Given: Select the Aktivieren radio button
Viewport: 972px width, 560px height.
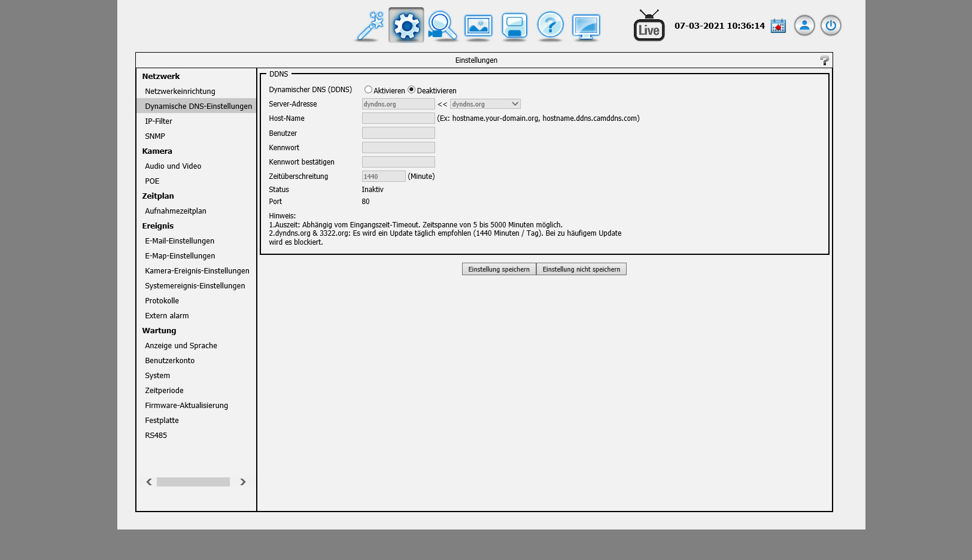Looking at the screenshot, I should point(368,90).
